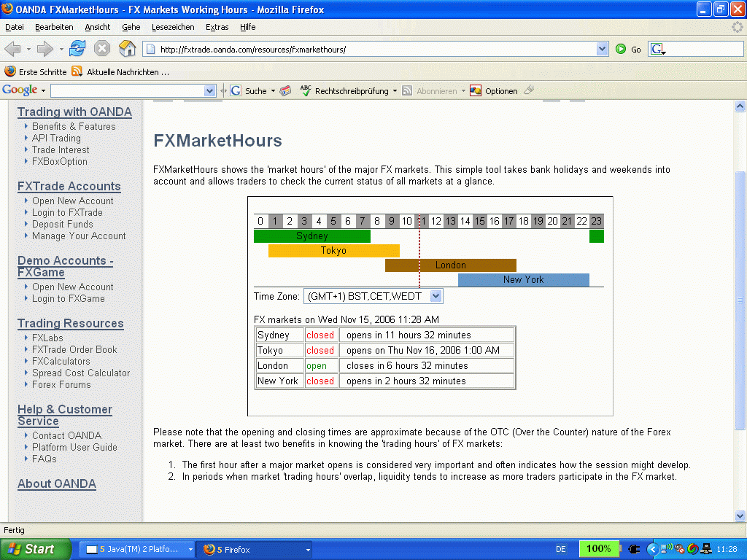
Task: Click the DE language indicator
Action: [561, 550]
